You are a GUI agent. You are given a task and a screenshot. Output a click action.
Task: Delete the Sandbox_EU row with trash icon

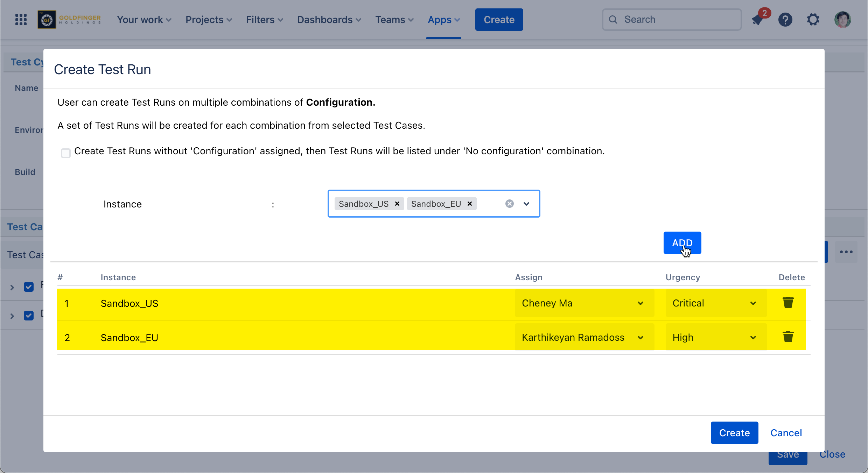point(788,337)
